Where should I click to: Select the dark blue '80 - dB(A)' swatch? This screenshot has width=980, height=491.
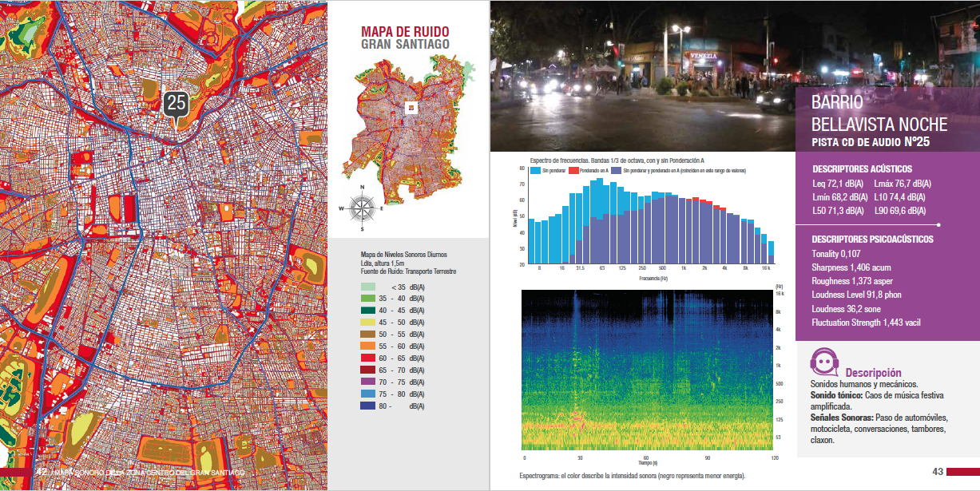[x=367, y=406]
